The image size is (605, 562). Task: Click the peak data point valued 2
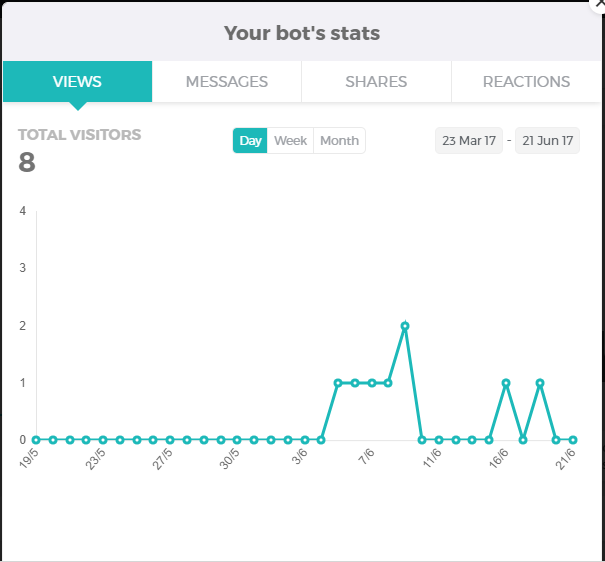405,326
